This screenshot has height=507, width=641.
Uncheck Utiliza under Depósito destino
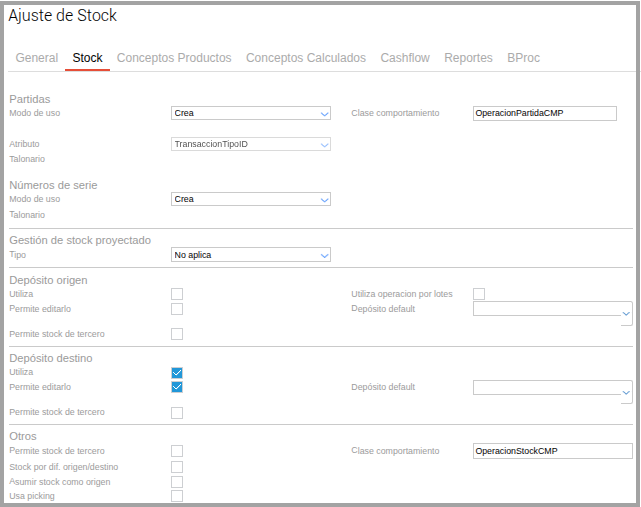177,372
